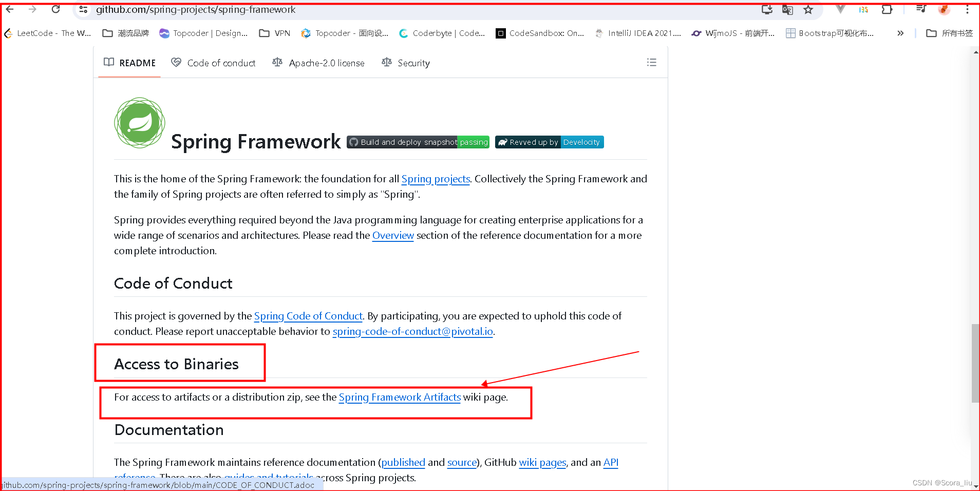Click the spring-code-of-conduct@pivotal.io email link
Image resolution: width=980 pixels, height=491 pixels.
[413, 331]
